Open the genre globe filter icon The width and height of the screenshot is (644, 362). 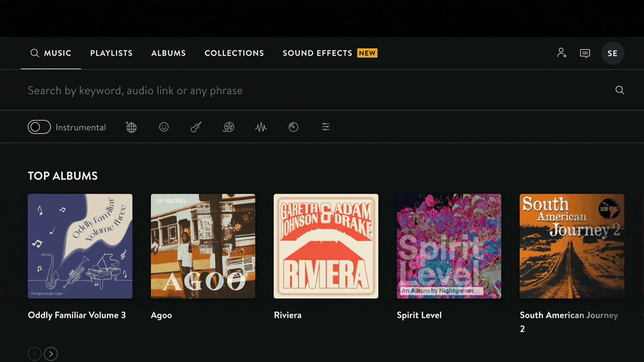[x=131, y=127]
